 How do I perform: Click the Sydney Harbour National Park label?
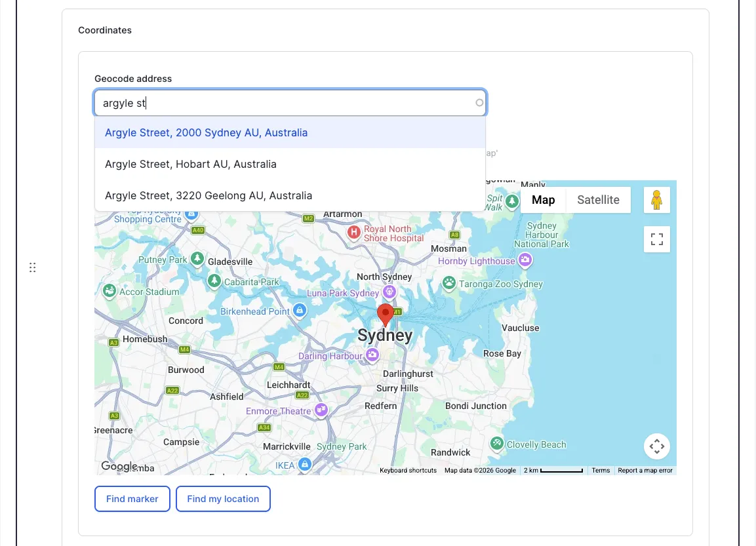[x=542, y=235]
